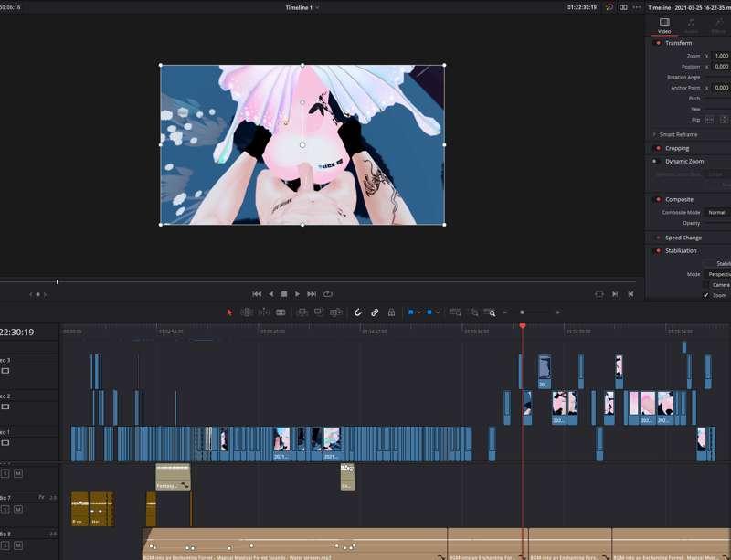Click the Insert Clip toolbar icon

click(x=302, y=312)
